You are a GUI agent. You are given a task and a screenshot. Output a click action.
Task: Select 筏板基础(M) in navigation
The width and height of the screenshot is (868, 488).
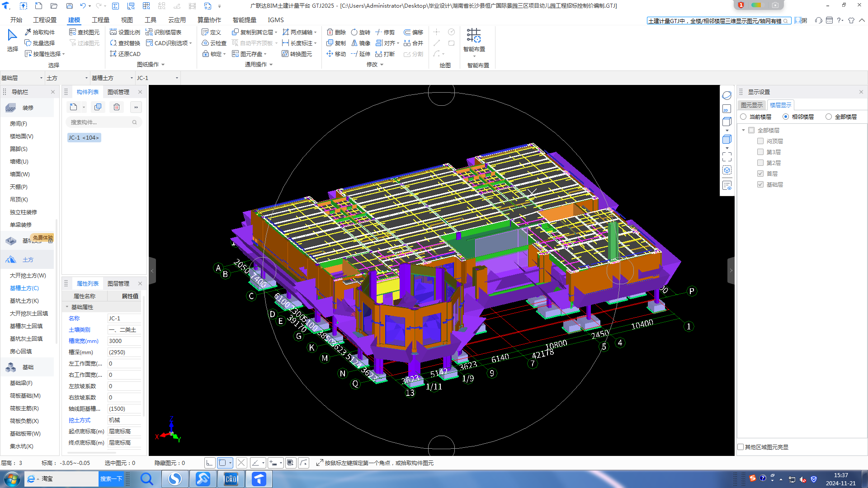tap(25, 395)
